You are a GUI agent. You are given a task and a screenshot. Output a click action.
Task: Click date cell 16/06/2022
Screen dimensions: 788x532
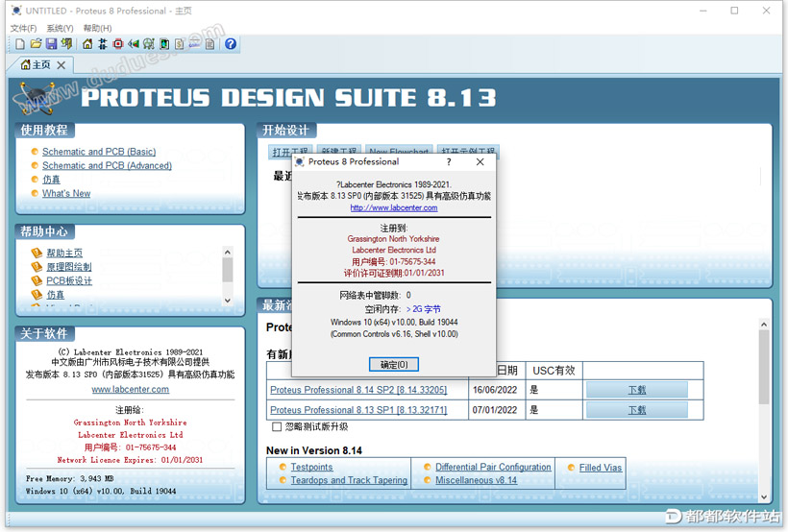click(495, 390)
